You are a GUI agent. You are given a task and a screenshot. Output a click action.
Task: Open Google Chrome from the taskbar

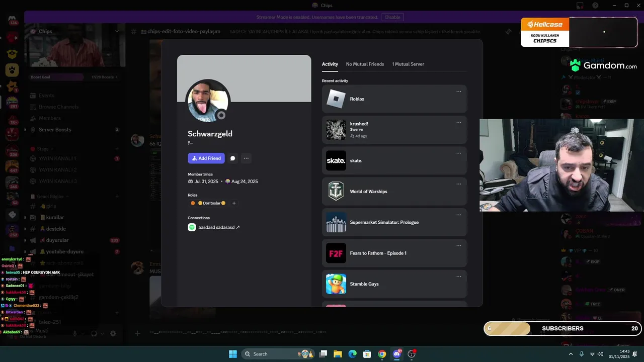[x=382, y=354]
